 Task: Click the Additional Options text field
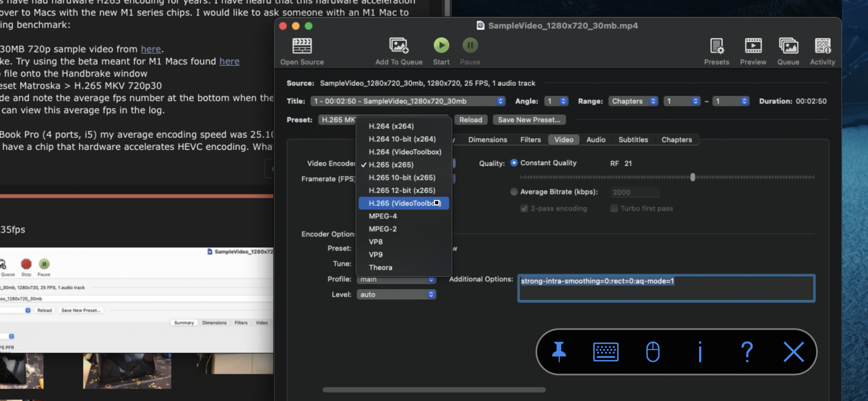coord(666,288)
